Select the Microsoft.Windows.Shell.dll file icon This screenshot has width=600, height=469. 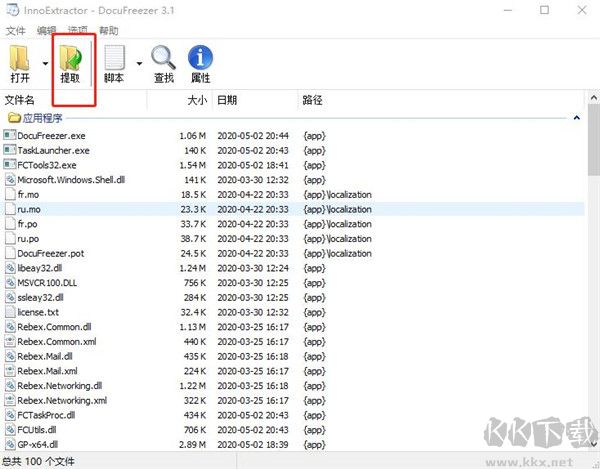coord(10,179)
